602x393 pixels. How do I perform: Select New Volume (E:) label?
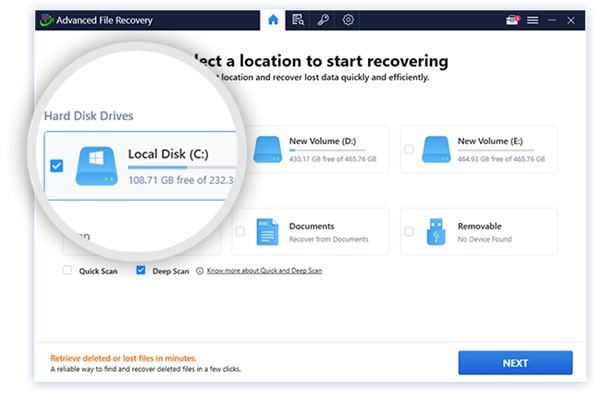[490, 141]
